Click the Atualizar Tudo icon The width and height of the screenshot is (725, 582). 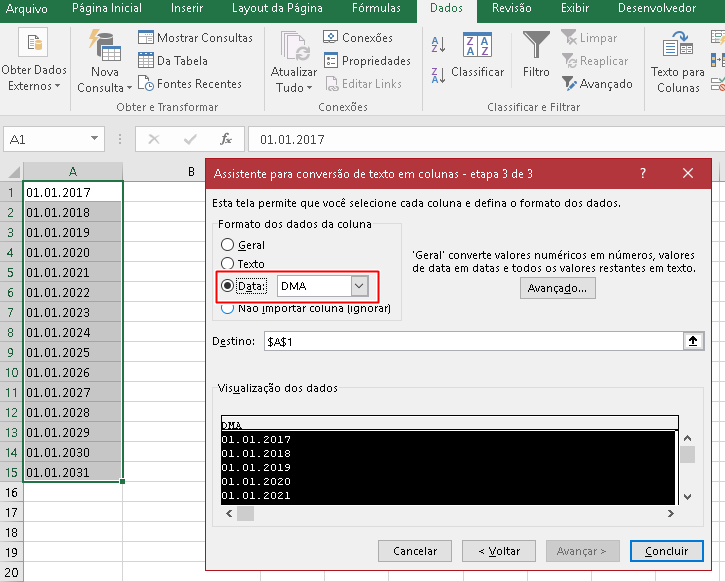[x=294, y=46]
